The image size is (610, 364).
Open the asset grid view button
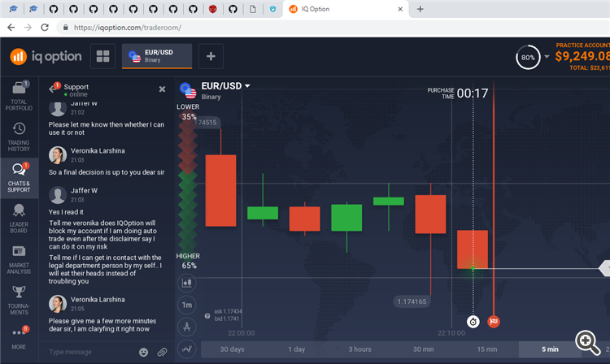click(102, 56)
